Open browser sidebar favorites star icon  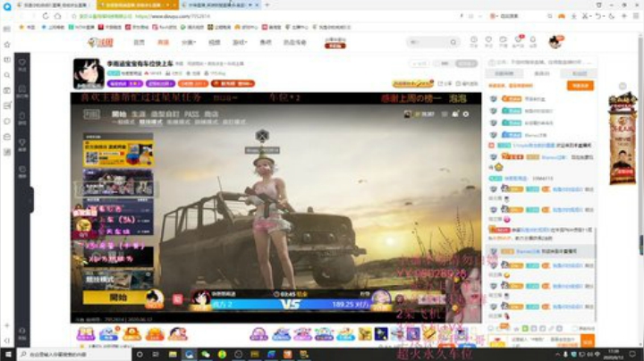7,45
